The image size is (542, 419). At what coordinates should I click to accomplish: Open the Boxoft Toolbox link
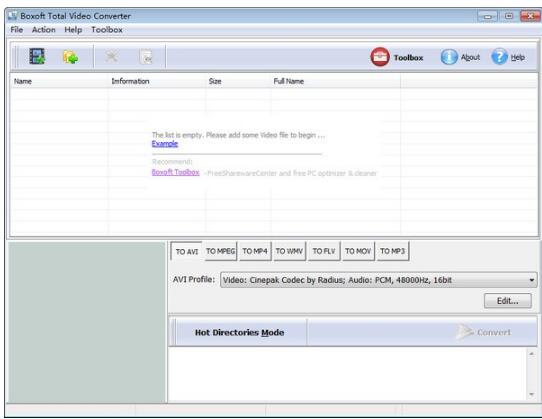click(x=176, y=172)
